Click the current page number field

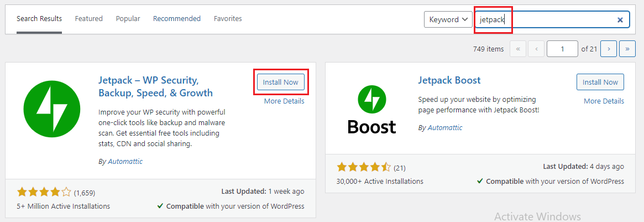click(x=562, y=49)
